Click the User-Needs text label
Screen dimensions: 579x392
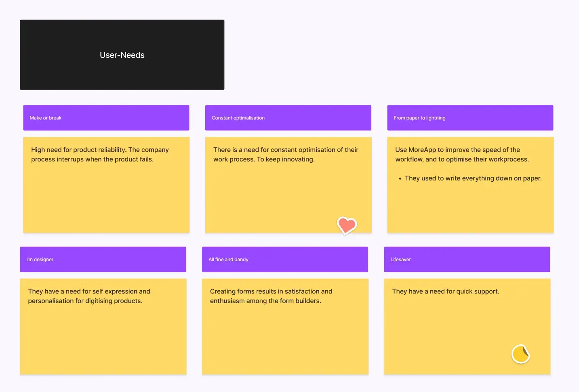[122, 55]
